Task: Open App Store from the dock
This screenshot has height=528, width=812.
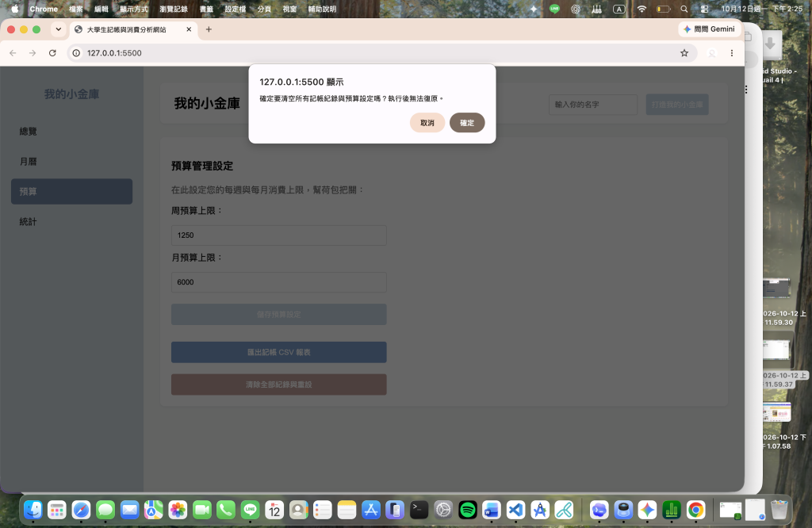Action: point(371,510)
